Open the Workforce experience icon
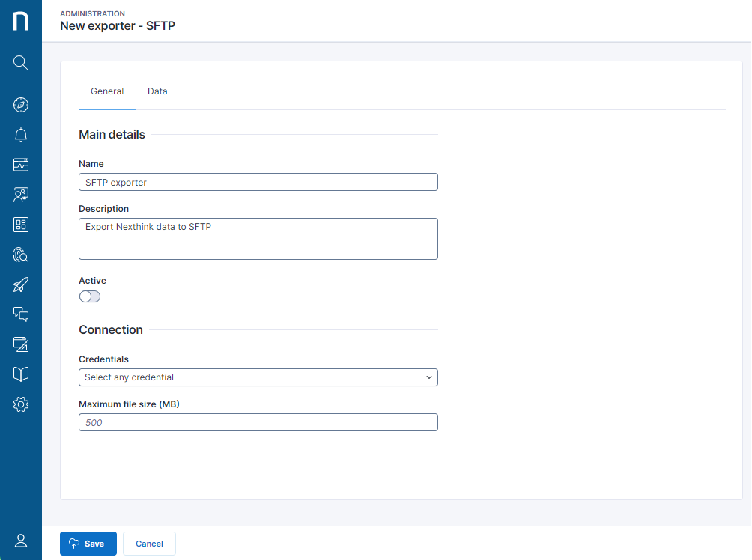Image resolution: width=752 pixels, height=560 pixels. pos(20,195)
